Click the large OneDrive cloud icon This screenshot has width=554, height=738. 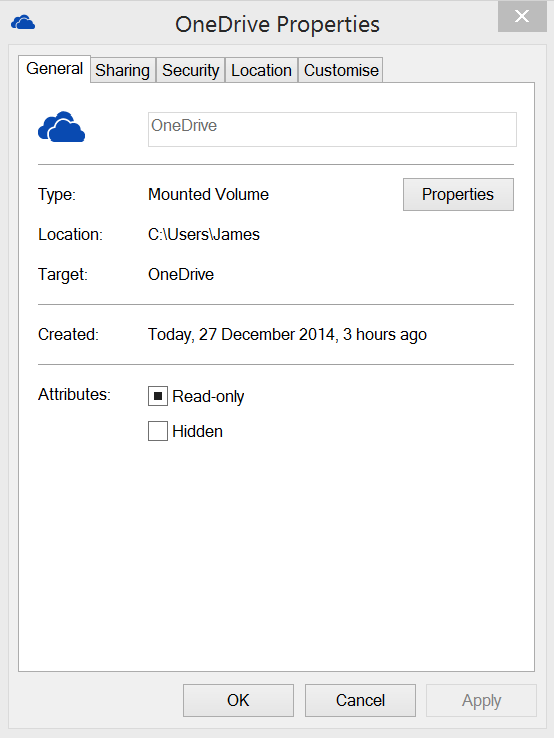click(61, 127)
